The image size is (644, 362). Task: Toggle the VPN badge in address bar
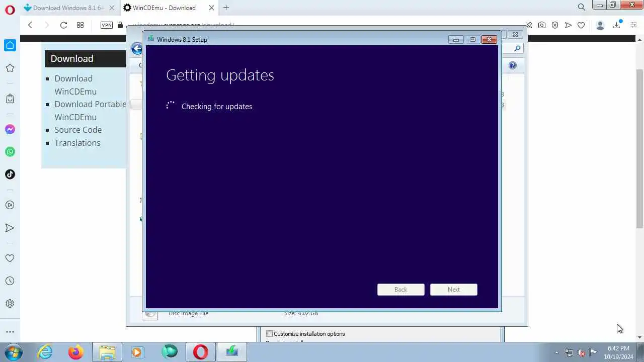point(107,25)
